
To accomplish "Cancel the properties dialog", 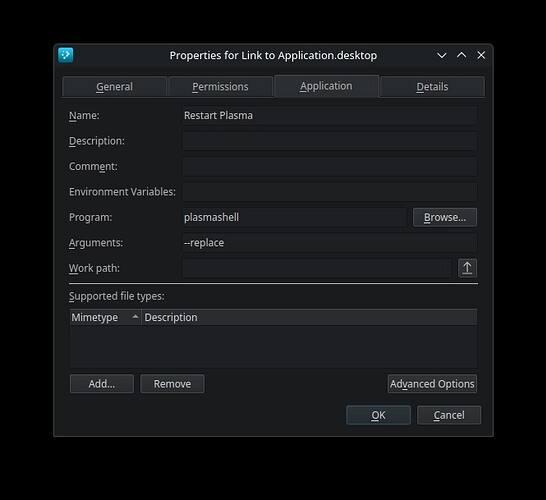I will 449,415.
